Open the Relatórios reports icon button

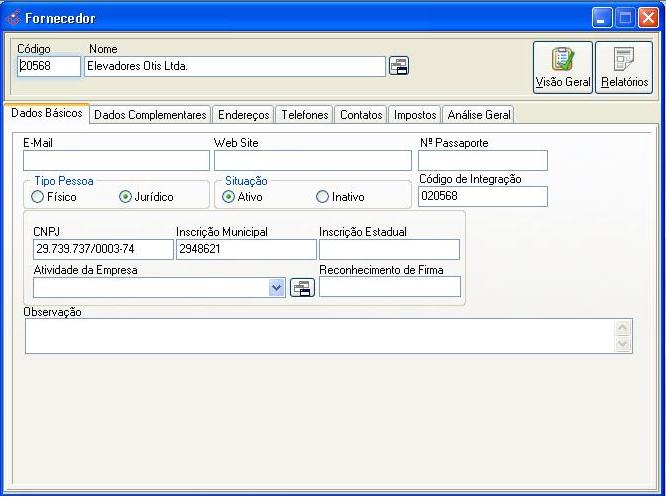[624, 67]
